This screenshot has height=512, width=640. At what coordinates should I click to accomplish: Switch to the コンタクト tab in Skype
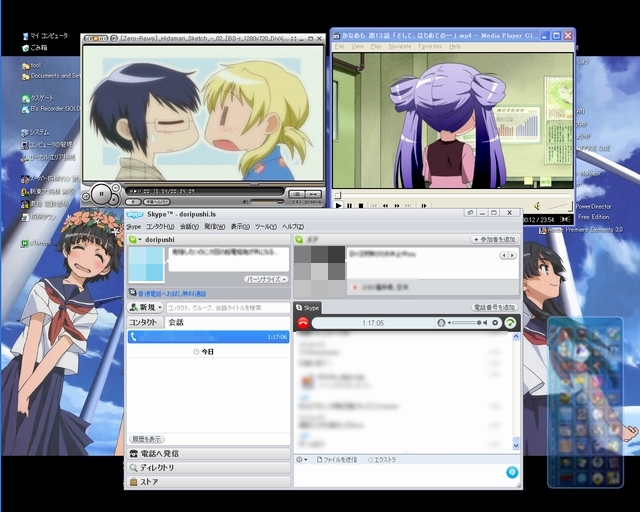click(x=143, y=322)
